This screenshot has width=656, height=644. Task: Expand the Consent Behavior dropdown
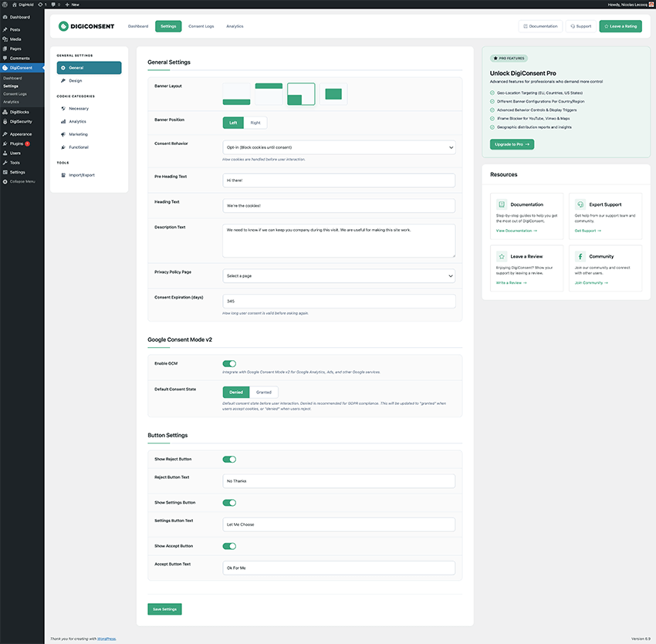(x=339, y=147)
